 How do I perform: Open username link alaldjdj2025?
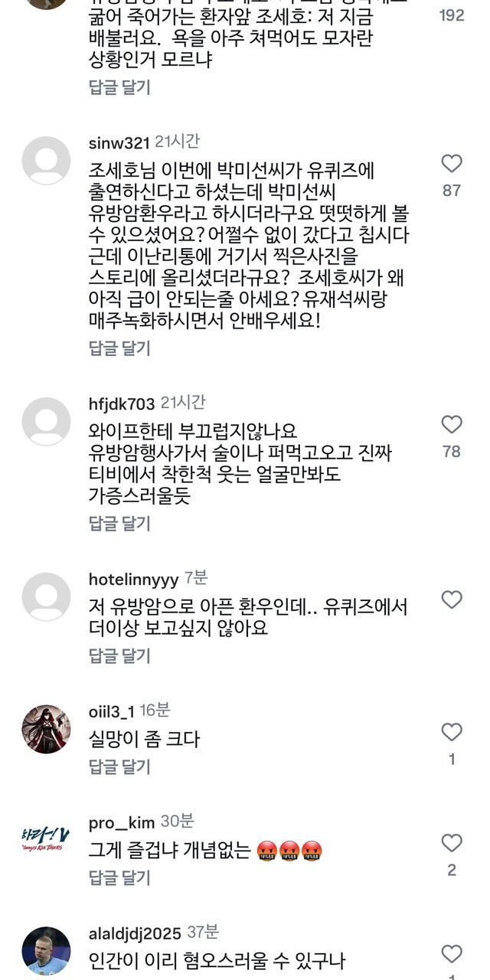(x=135, y=933)
